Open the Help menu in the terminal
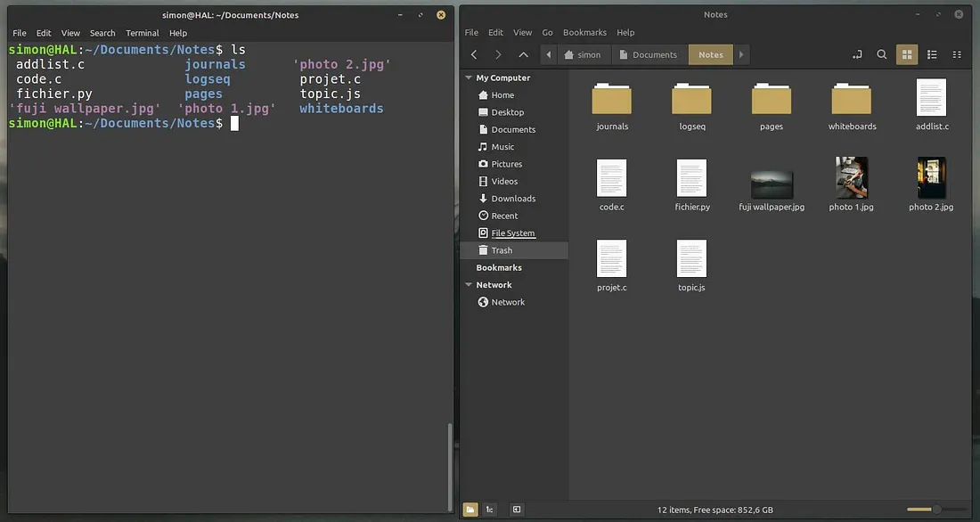This screenshot has height=522, width=980. 178,33
